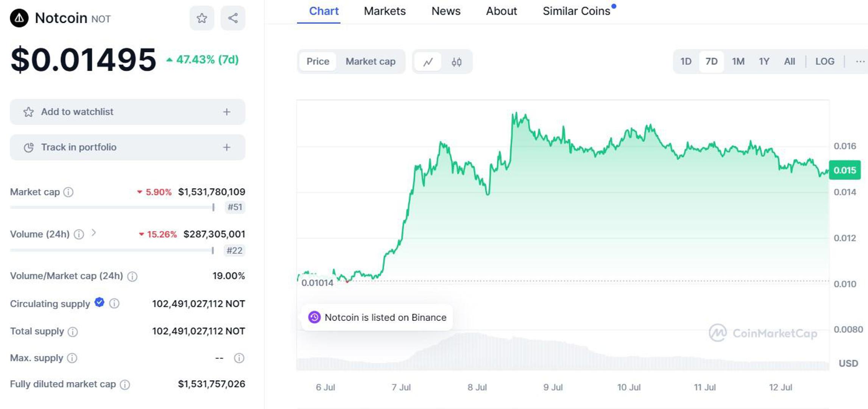Click Notcoin is listed on Binance notice
This screenshot has width=868, height=409.
pos(377,317)
